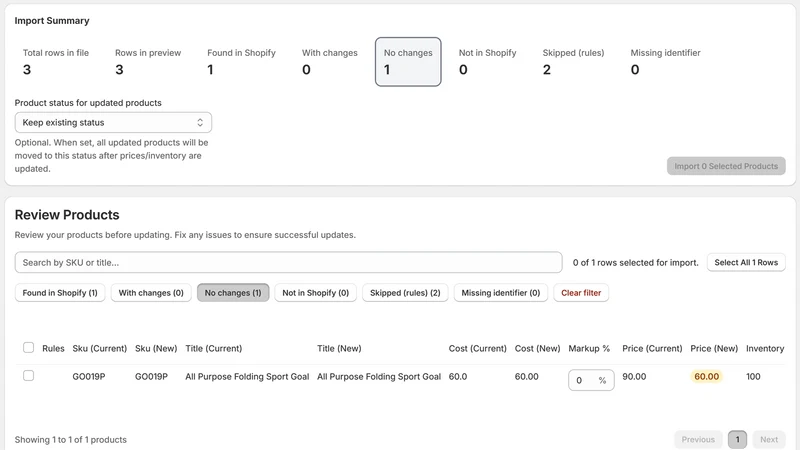Click the Total rows in file stat
The image size is (800, 450).
(x=56, y=62)
